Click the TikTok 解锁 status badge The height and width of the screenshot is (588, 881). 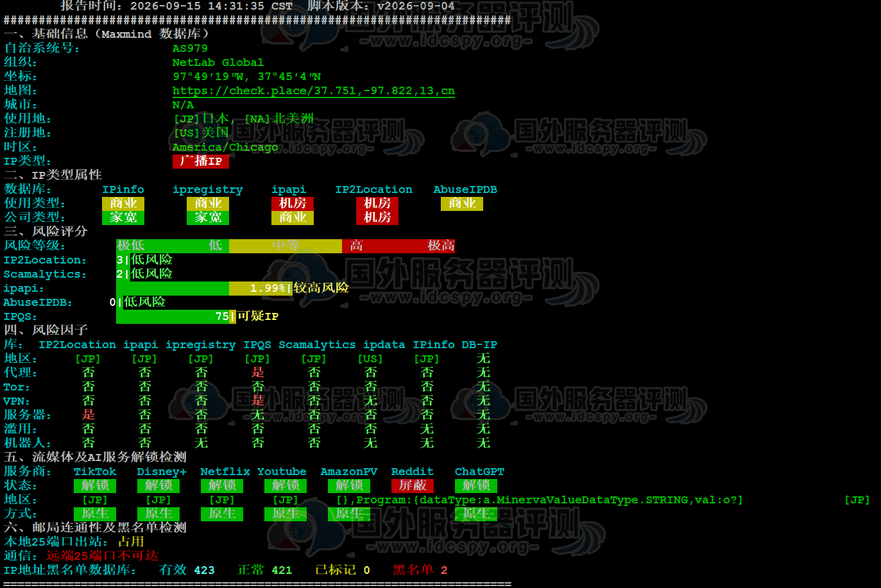pyautogui.click(x=95, y=485)
